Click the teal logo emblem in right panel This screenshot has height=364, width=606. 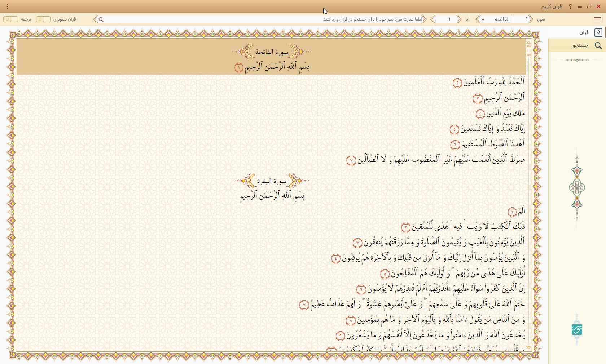(577, 329)
